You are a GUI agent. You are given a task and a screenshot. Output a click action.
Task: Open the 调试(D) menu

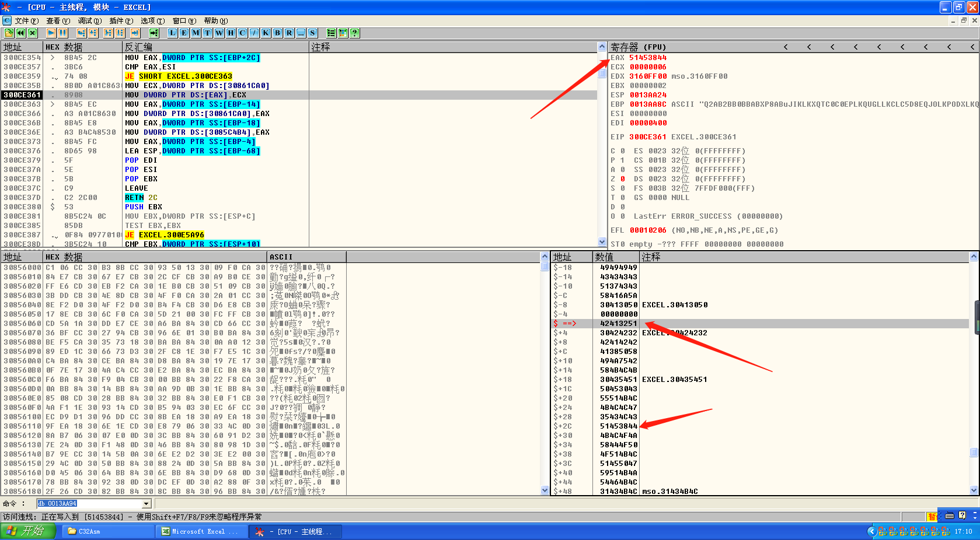(90, 21)
